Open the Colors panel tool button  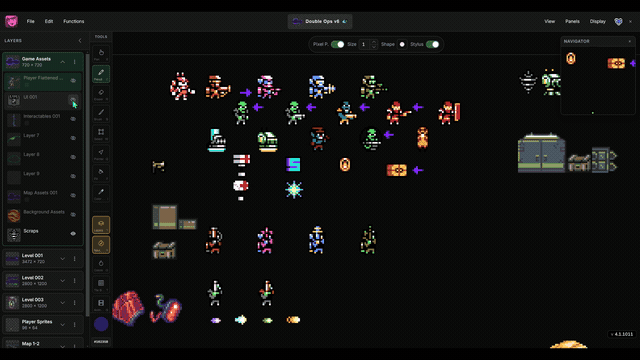pyautogui.click(x=101, y=265)
